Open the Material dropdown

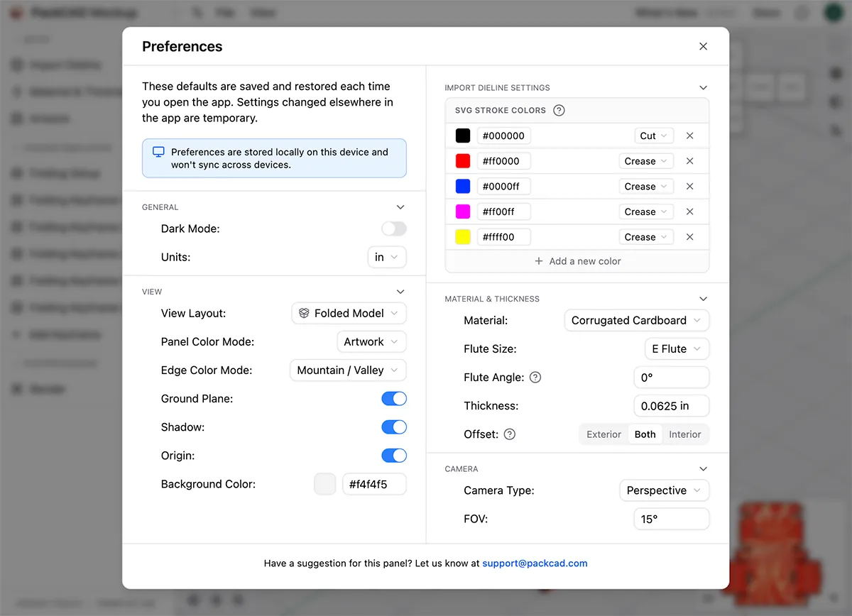637,320
